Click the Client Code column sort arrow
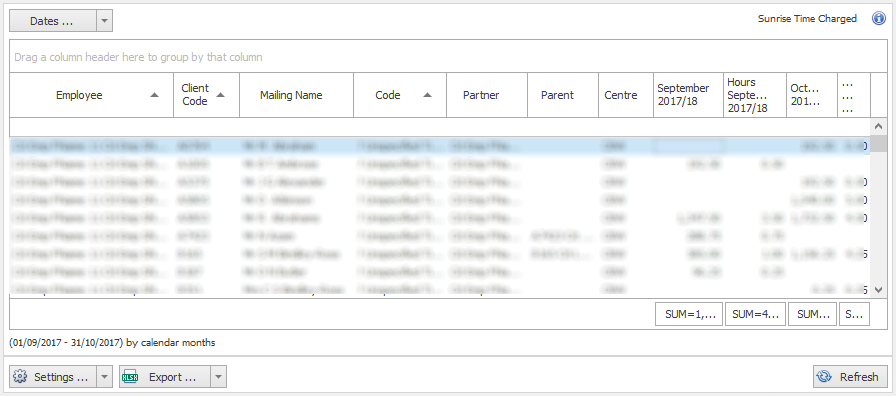This screenshot has width=896, height=396. (x=221, y=95)
